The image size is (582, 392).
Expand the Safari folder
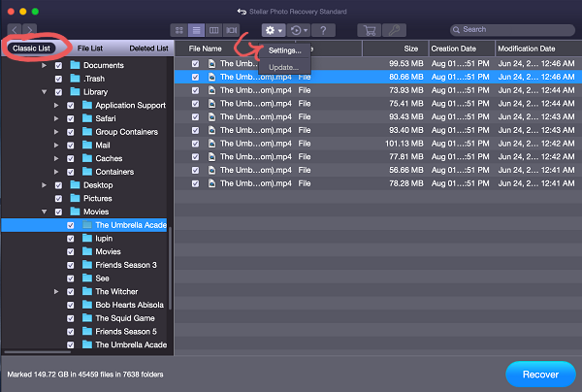click(x=56, y=118)
